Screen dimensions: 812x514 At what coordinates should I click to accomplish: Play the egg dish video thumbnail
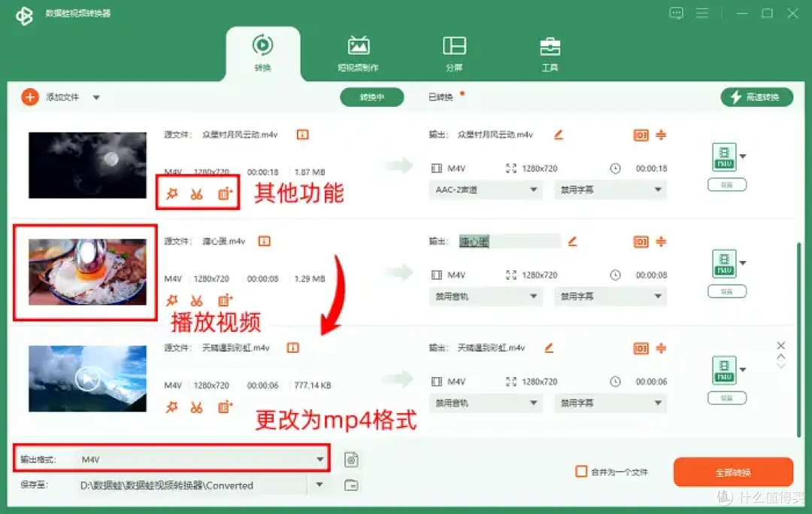[87, 272]
